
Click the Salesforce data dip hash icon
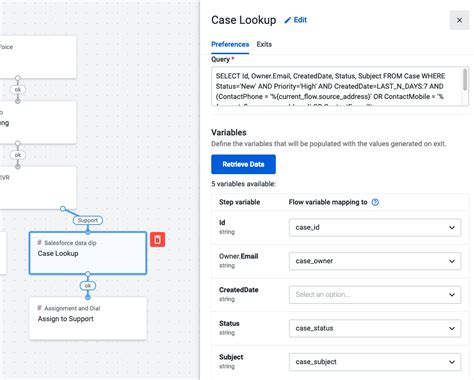click(x=39, y=243)
